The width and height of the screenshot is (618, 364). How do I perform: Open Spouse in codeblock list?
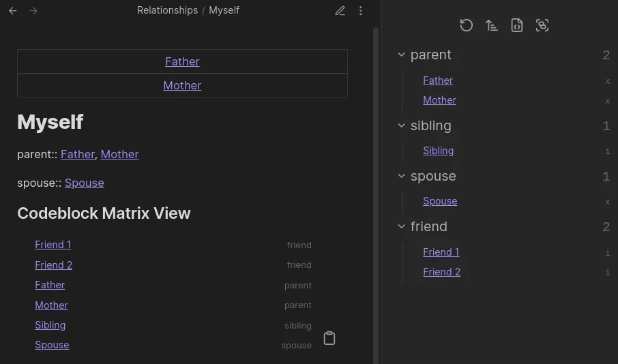[52, 345]
